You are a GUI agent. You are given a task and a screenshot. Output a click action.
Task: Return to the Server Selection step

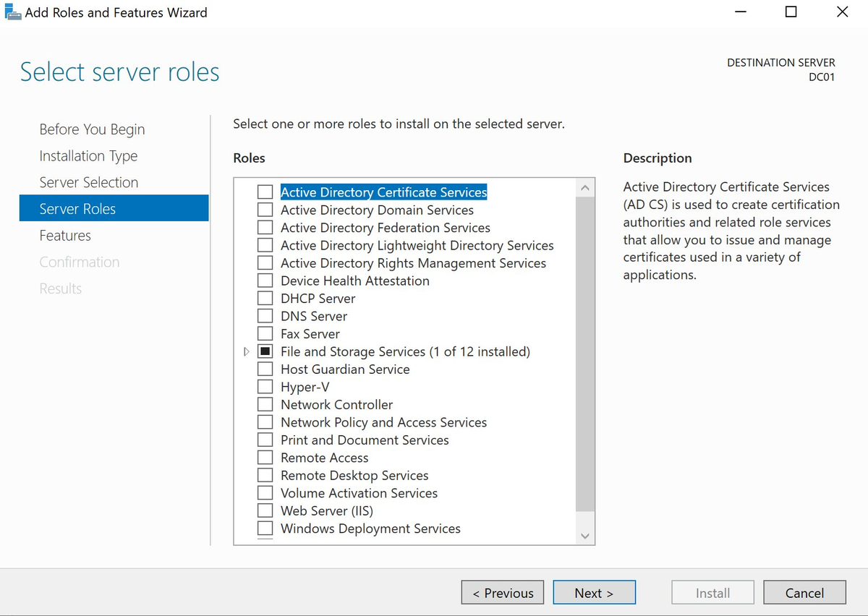tap(88, 182)
